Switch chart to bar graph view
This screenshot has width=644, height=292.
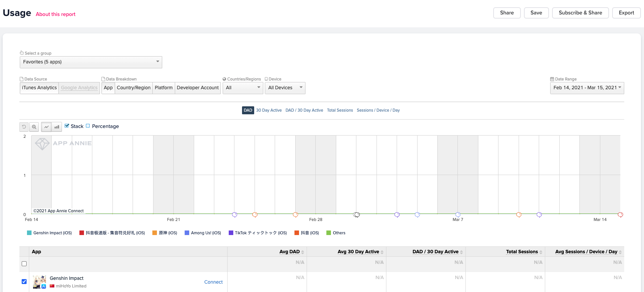tap(57, 127)
